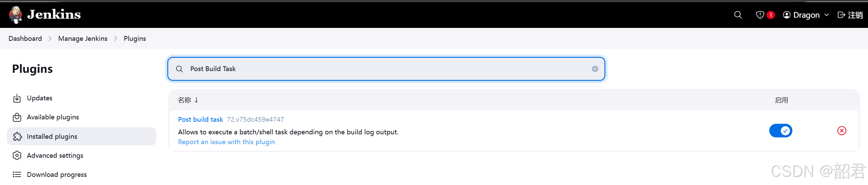The width and height of the screenshot is (868, 185).
Task: Click the Available plugins bag icon
Action: tap(17, 117)
